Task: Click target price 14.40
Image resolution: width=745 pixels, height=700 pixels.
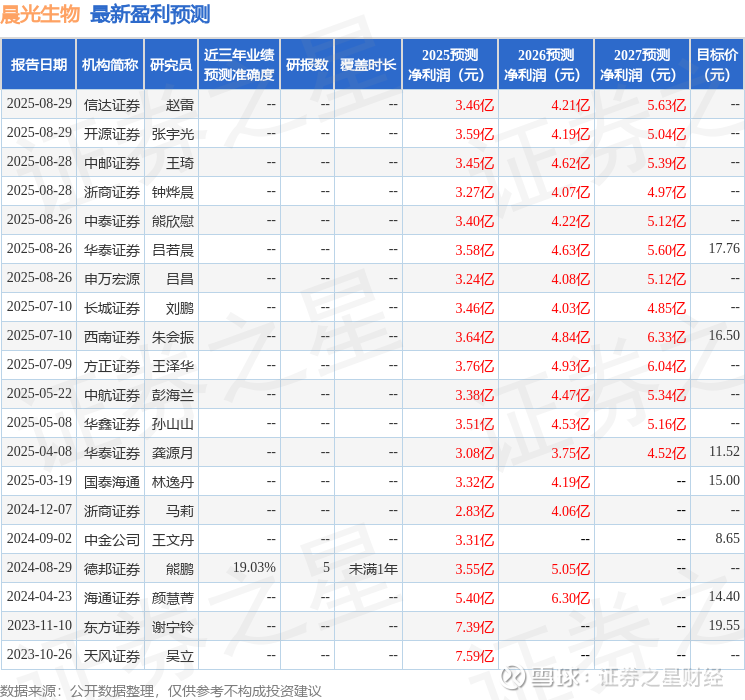Action: click(724, 596)
